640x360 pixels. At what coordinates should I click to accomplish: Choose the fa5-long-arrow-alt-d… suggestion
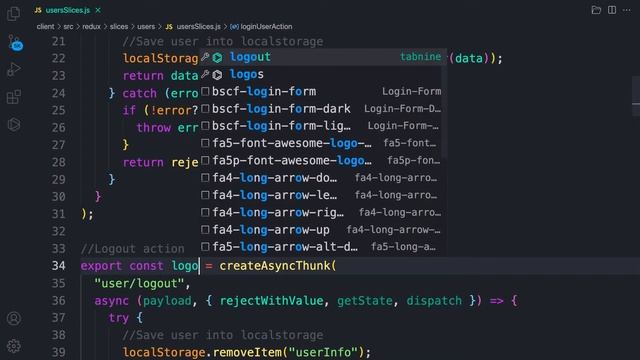tap(320, 247)
